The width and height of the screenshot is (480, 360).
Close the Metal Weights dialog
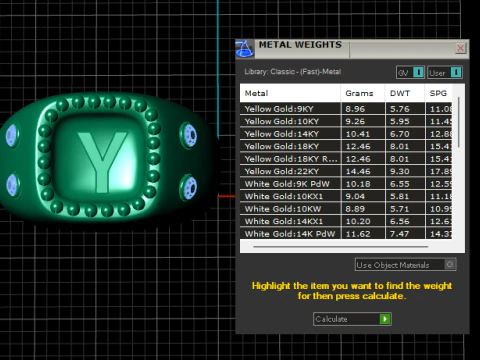[x=461, y=48]
